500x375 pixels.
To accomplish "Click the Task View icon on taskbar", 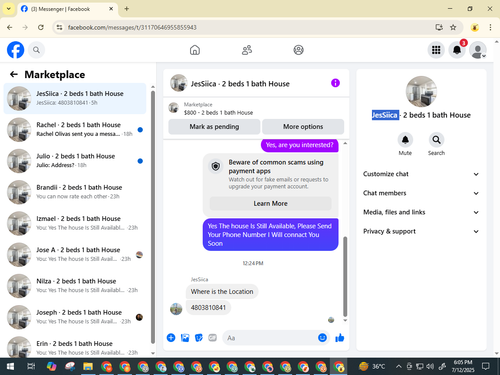I will 31,367.
